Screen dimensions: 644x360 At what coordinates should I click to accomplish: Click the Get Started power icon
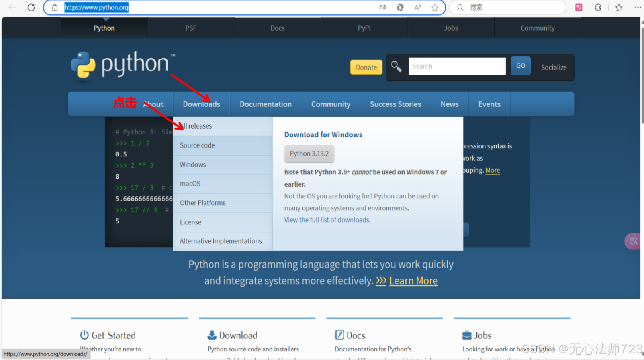pos(84,335)
